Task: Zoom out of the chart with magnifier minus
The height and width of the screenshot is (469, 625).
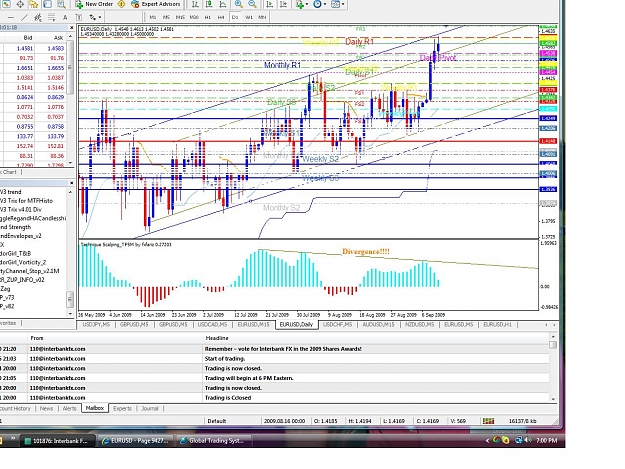Action: (x=252, y=4)
